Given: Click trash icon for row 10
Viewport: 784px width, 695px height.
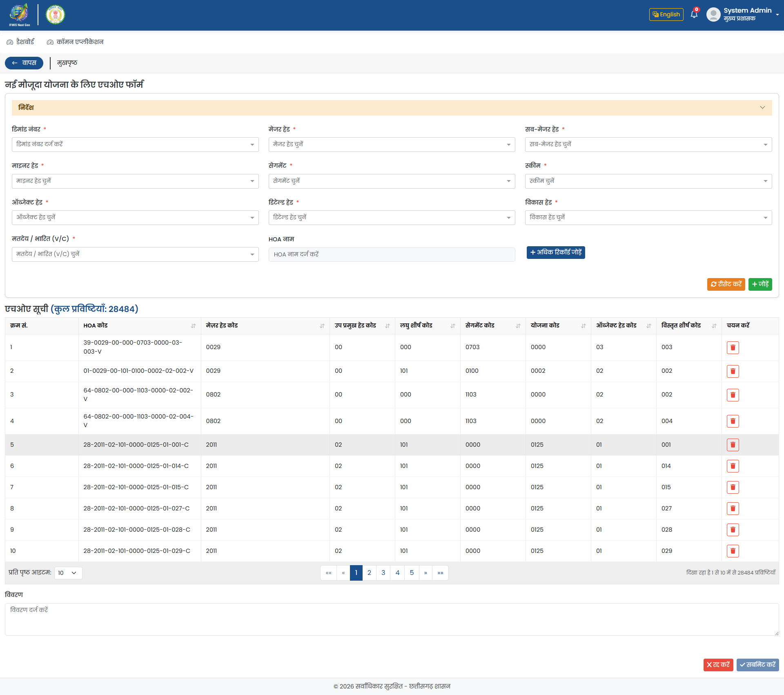Looking at the screenshot, I should tap(733, 551).
